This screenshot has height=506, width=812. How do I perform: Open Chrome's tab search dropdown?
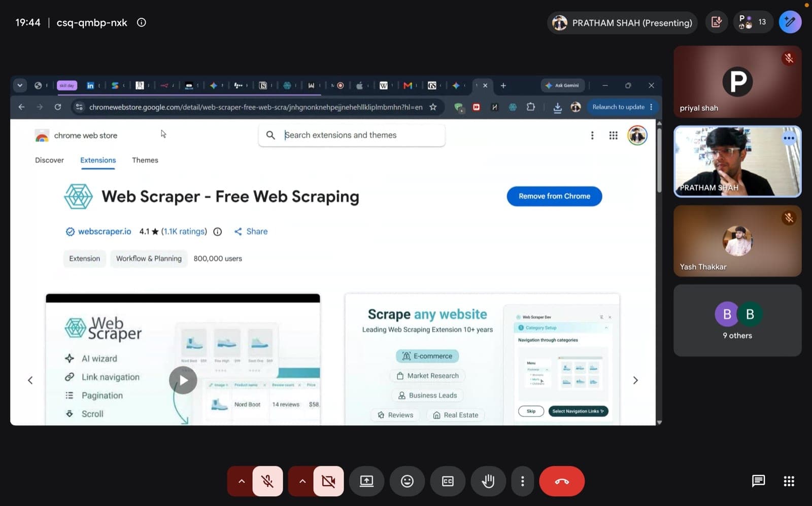pyautogui.click(x=20, y=85)
